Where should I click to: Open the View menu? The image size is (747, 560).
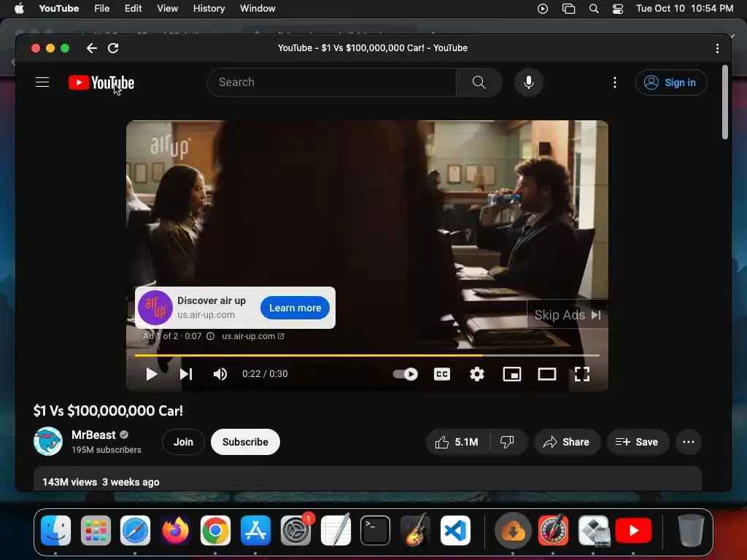167,9
